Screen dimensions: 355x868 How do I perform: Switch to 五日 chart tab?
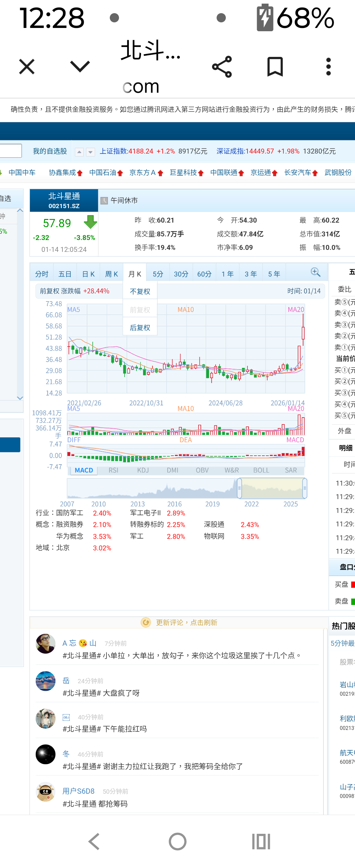(x=65, y=274)
